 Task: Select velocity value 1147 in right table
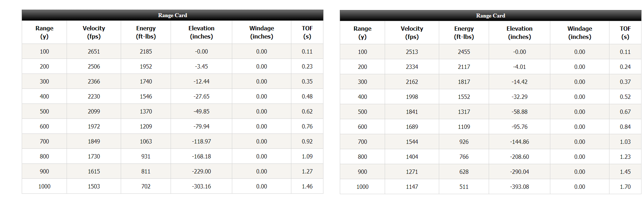(412, 187)
